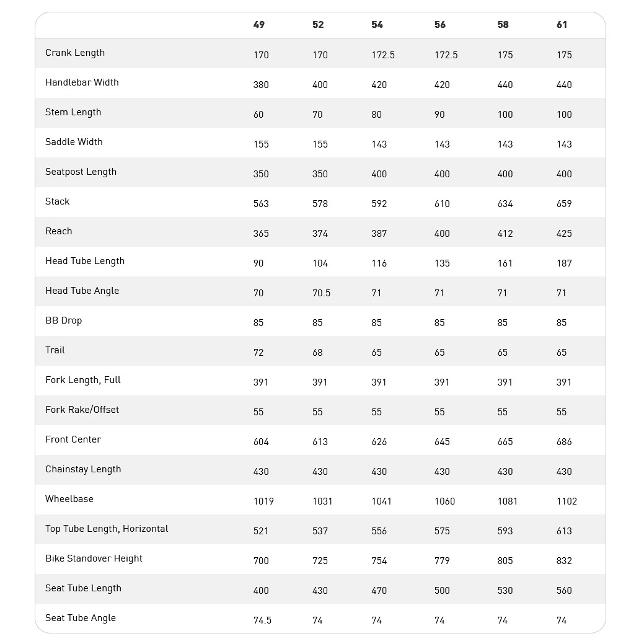This screenshot has height=644, width=644.
Task: Click the size 58 column header
Action: click(503, 25)
